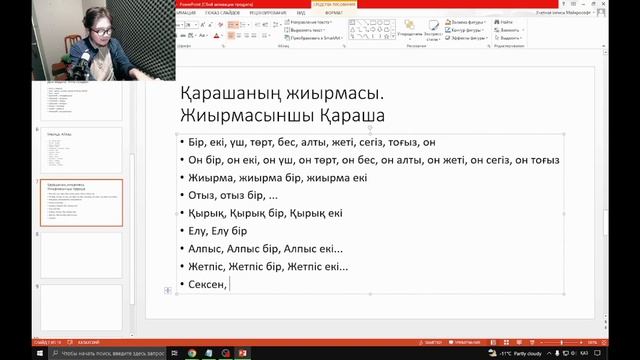Select the slide 6 thumbnail

(81, 150)
